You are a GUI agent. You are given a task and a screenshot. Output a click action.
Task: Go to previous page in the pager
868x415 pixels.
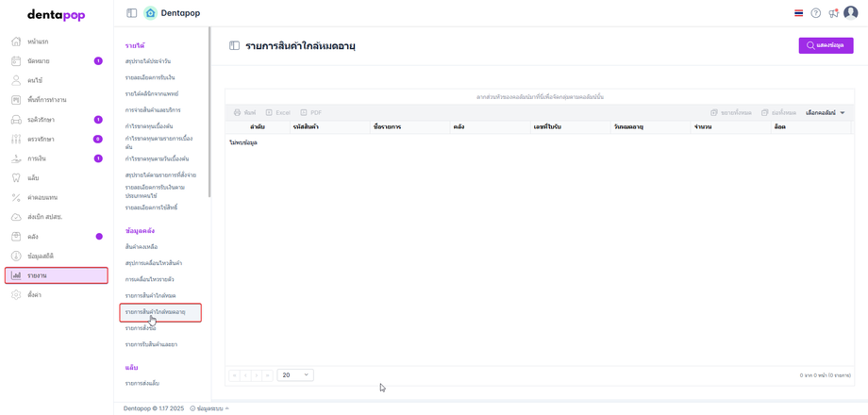click(x=245, y=375)
